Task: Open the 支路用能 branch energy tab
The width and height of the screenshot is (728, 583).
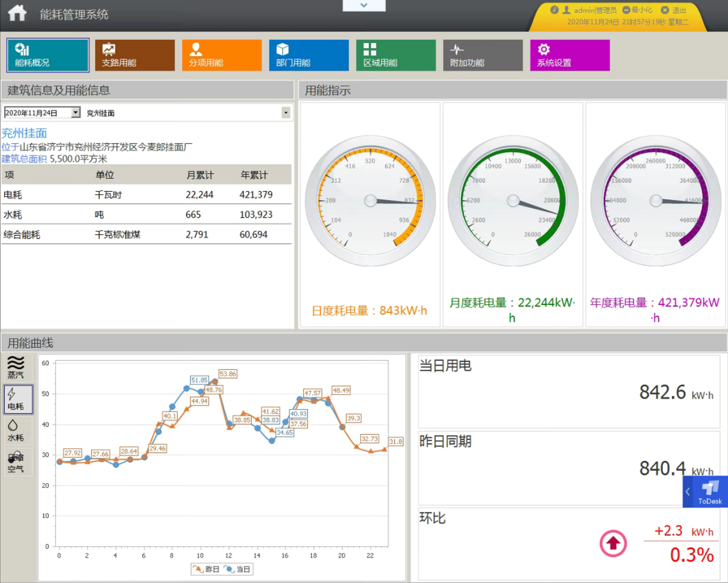Action: pyautogui.click(x=134, y=55)
